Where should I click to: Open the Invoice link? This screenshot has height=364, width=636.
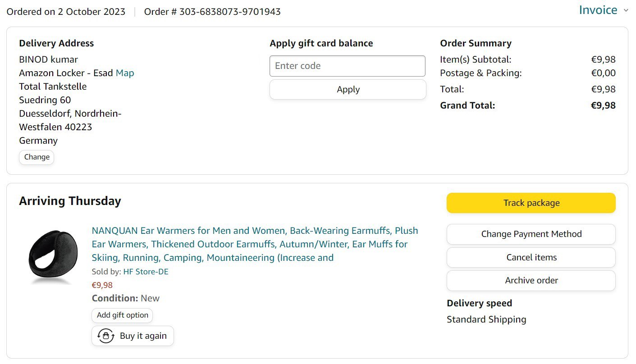(x=598, y=10)
